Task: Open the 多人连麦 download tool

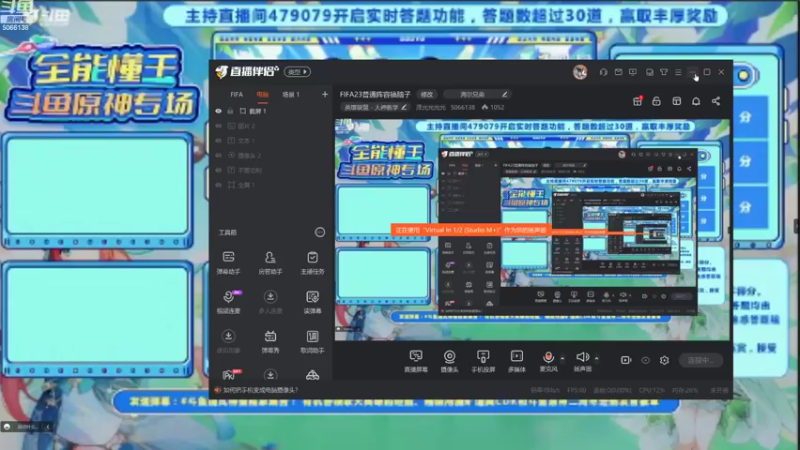Action: (270, 302)
